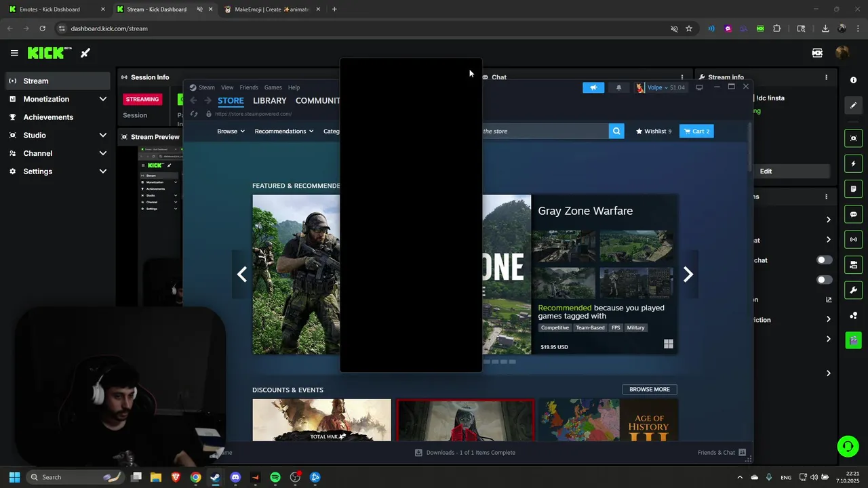Open Age of History III thumbnail
Screen dimensions: 868x488
pos(608,420)
